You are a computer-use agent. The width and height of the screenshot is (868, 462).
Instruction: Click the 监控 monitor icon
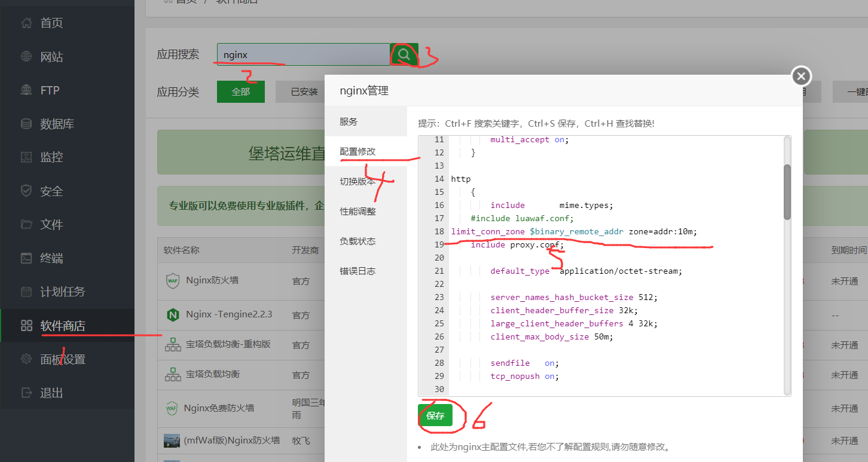point(26,157)
